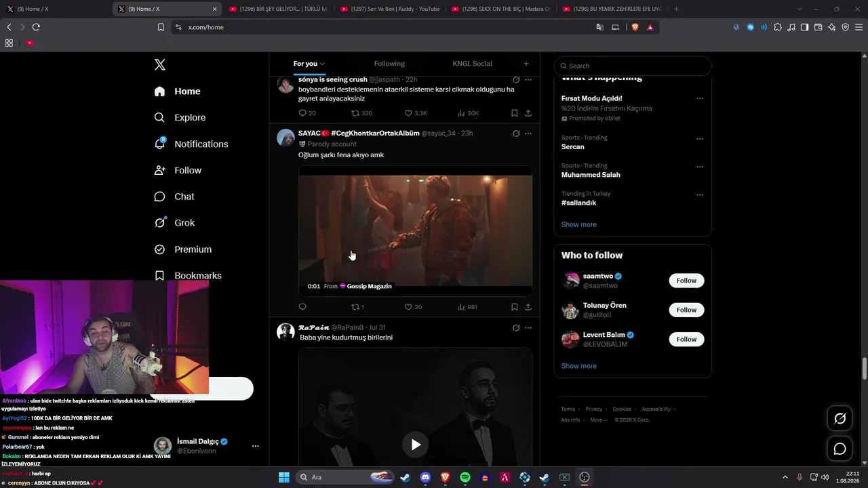868x488 pixels.
Task: Go to Home in the X sidebar
Action: click(x=178, y=91)
